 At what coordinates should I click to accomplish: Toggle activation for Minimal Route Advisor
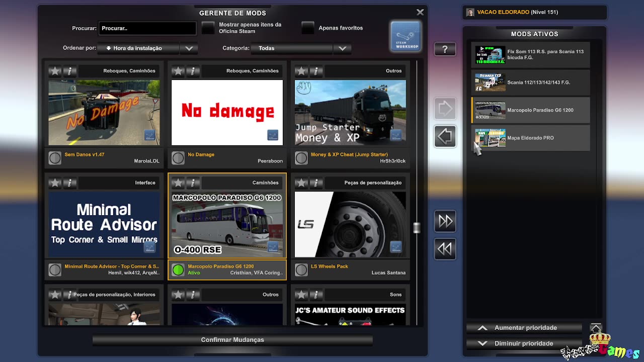pyautogui.click(x=55, y=270)
